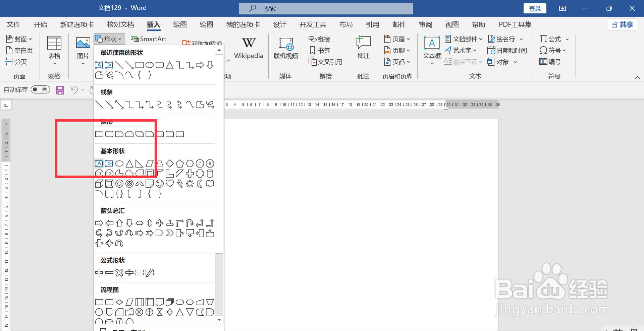Screen dimensions: 644x331
Task: Open the 页脚 footer dropdown
Action: [397, 51]
